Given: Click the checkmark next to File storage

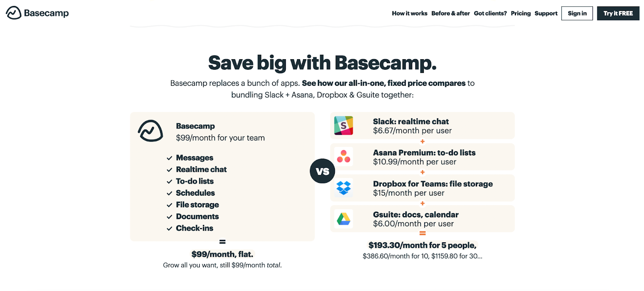Looking at the screenshot, I should click(x=169, y=205).
